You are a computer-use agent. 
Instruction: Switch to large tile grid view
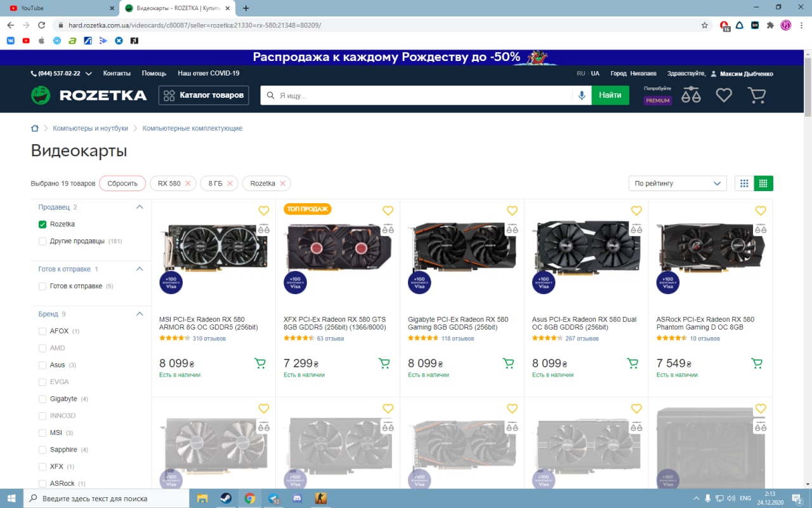point(744,184)
